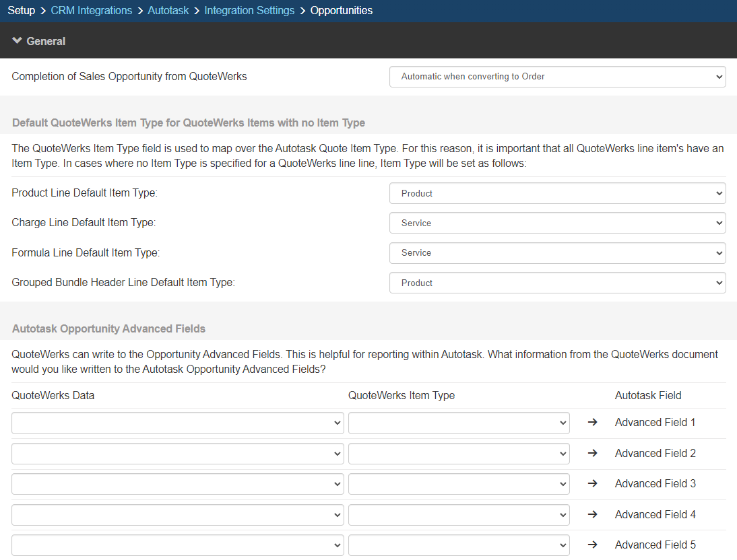
Task: Select QuoteWerks Item Type for Advanced Field 1
Action: coord(458,423)
